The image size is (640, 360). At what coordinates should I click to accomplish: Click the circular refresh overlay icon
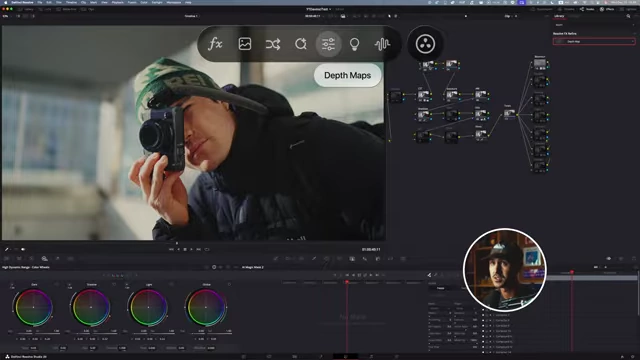coord(301,44)
